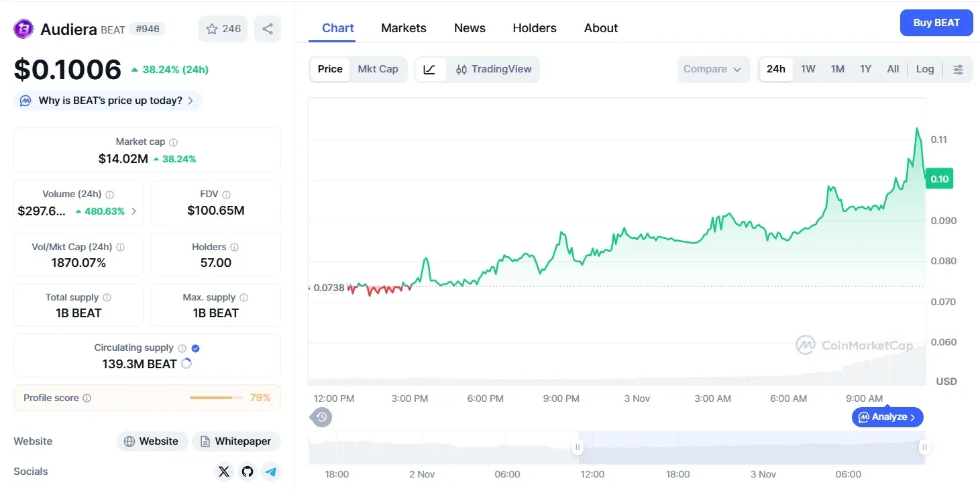Refresh circulating supply with the reload icon
This screenshot has height=491, width=980.
click(x=186, y=363)
